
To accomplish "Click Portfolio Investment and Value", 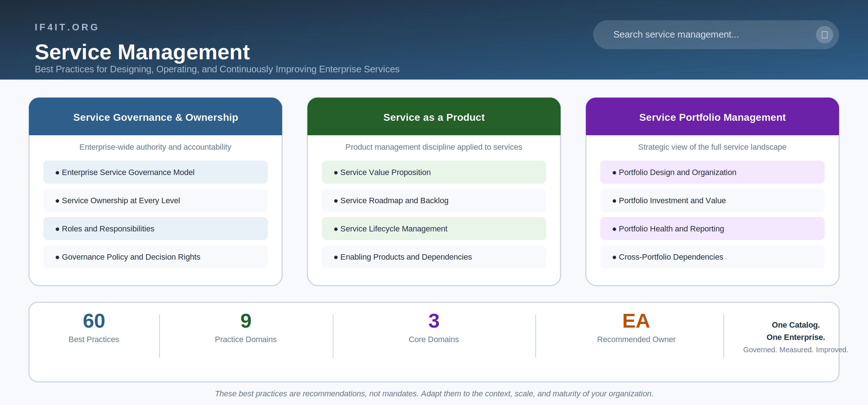I will click(712, 200).
